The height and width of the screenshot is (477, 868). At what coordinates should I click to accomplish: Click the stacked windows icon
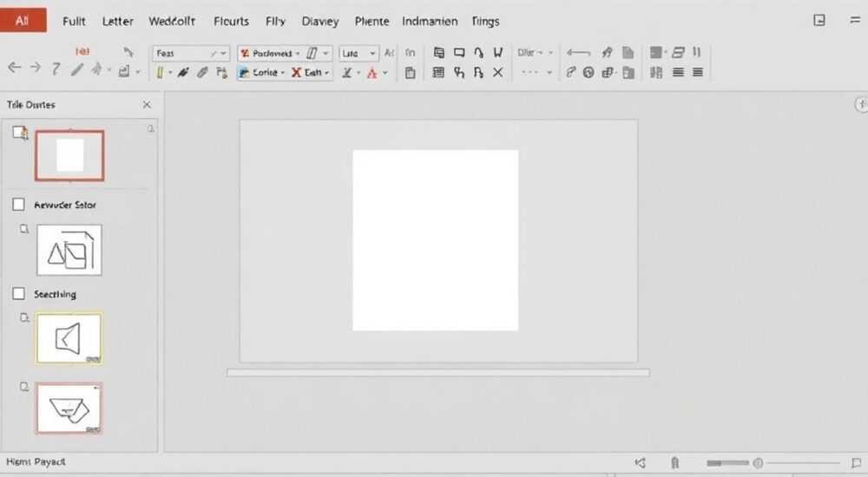[439, 53]
